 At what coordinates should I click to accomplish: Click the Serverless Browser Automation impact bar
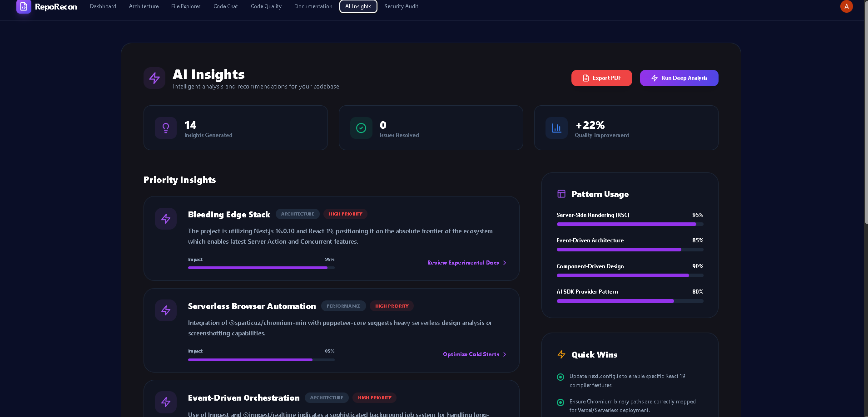[x=261, y=360]
